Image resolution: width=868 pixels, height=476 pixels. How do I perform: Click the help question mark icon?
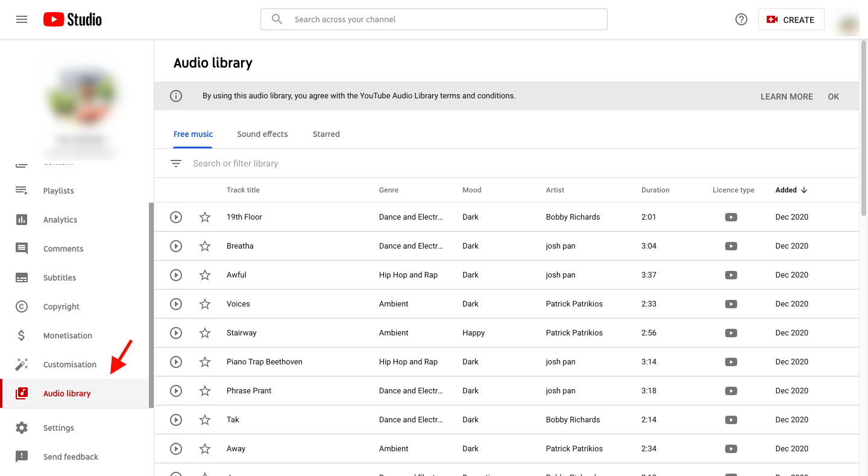741,19
